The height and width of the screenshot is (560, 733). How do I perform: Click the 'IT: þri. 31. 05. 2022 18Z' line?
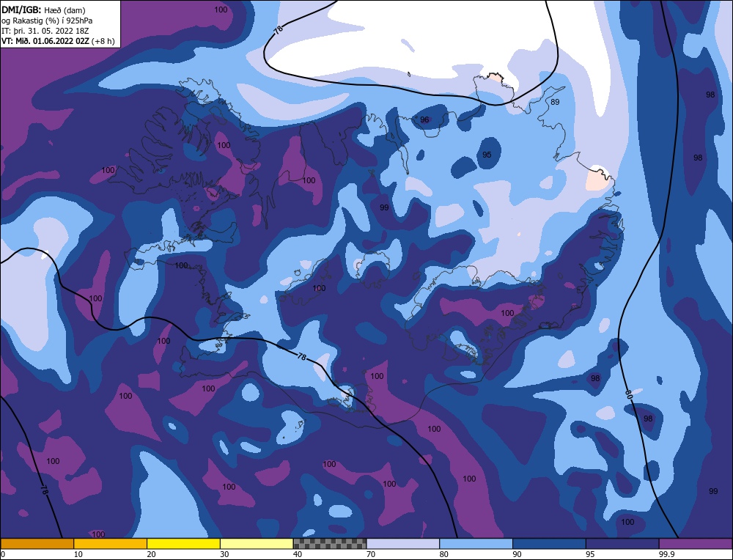(x=45, y=31)
